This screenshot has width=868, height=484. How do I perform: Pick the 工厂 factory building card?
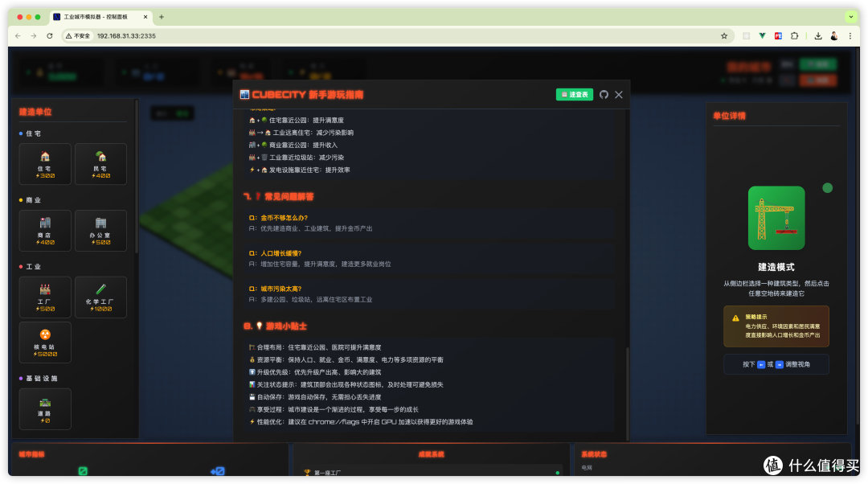[45, 297]
